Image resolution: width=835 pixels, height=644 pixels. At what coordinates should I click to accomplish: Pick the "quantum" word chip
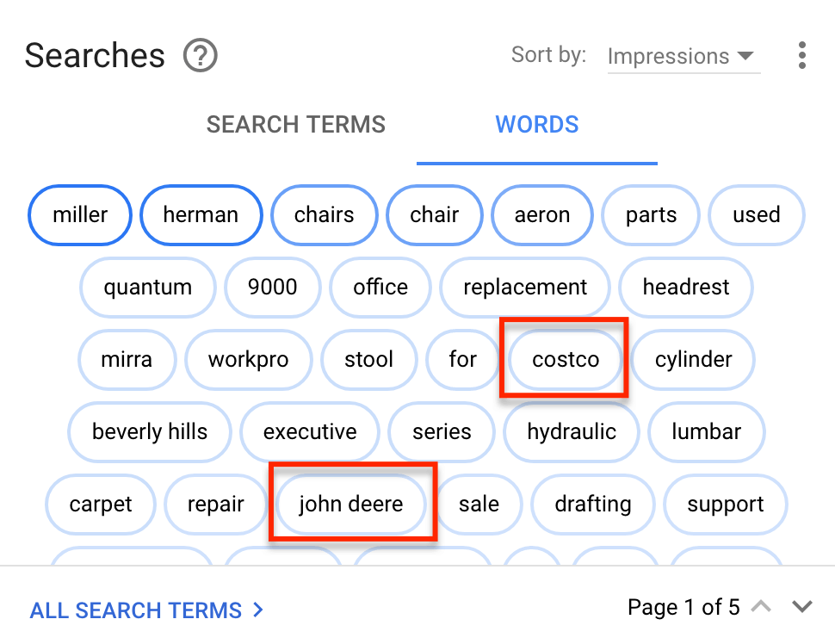pos(148,288)
